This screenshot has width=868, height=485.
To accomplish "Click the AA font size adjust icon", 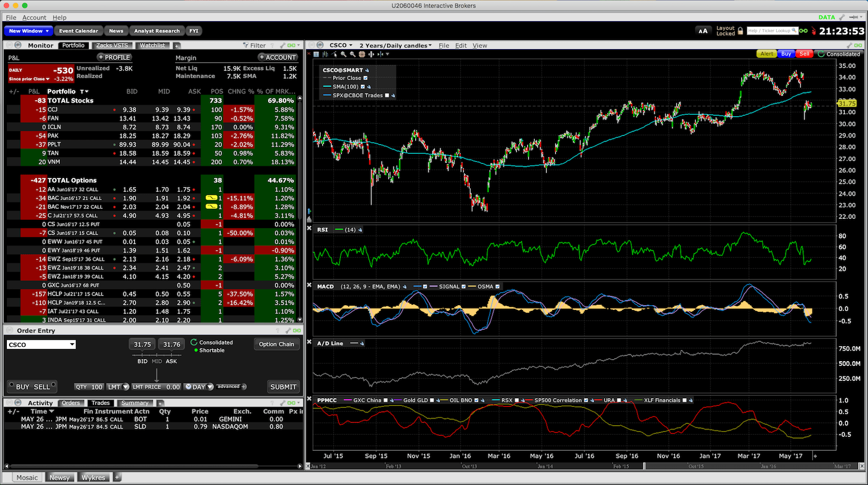I will tap(703, 31).
